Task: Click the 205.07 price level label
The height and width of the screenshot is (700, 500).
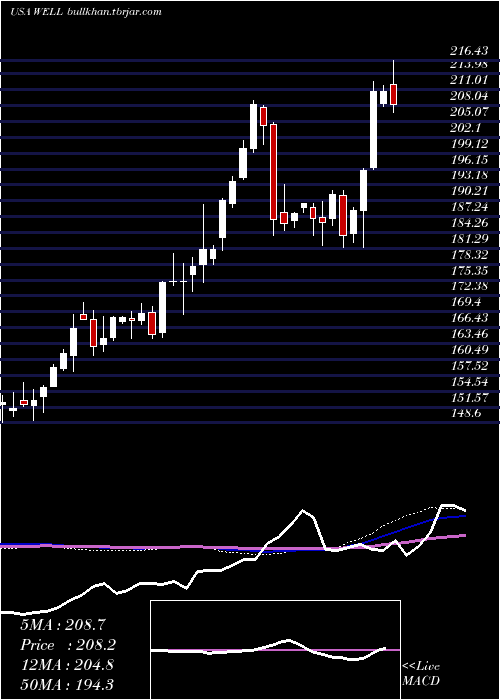Action: (x=468, y=112)
